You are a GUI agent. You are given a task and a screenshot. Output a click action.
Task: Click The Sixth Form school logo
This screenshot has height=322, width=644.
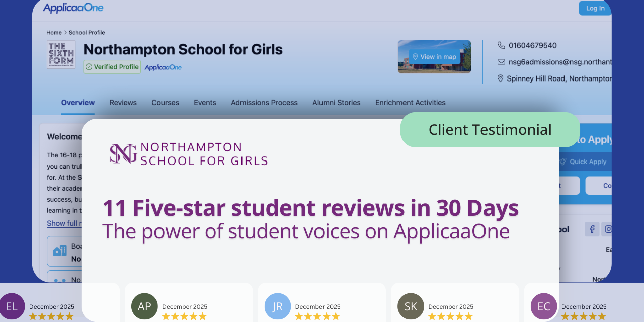61,55
